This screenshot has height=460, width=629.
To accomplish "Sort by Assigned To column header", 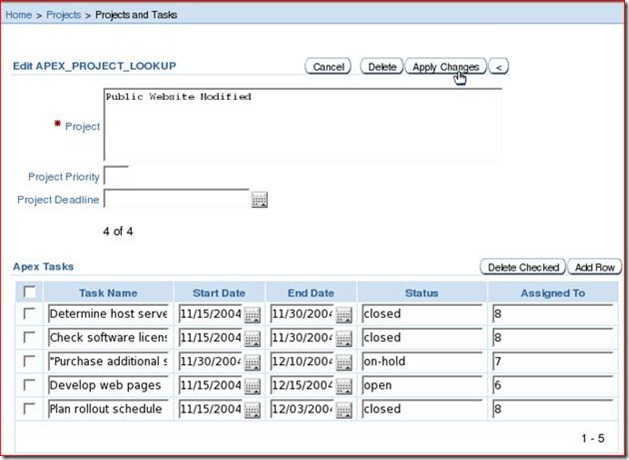I will tap(553, 293).
